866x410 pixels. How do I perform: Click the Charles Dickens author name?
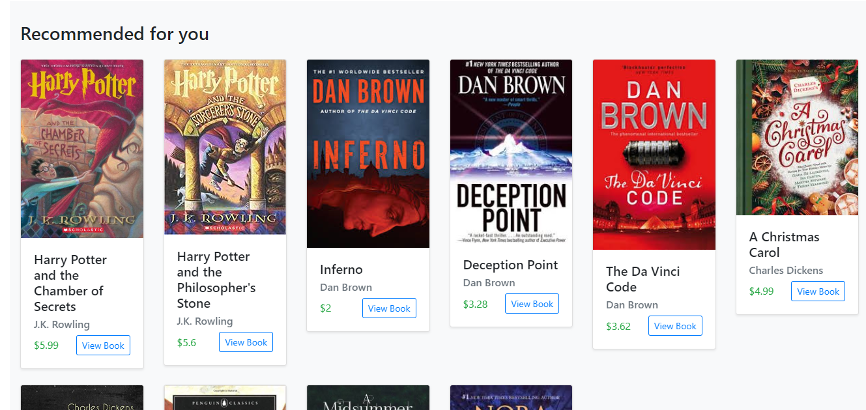(x=786, y=270)
